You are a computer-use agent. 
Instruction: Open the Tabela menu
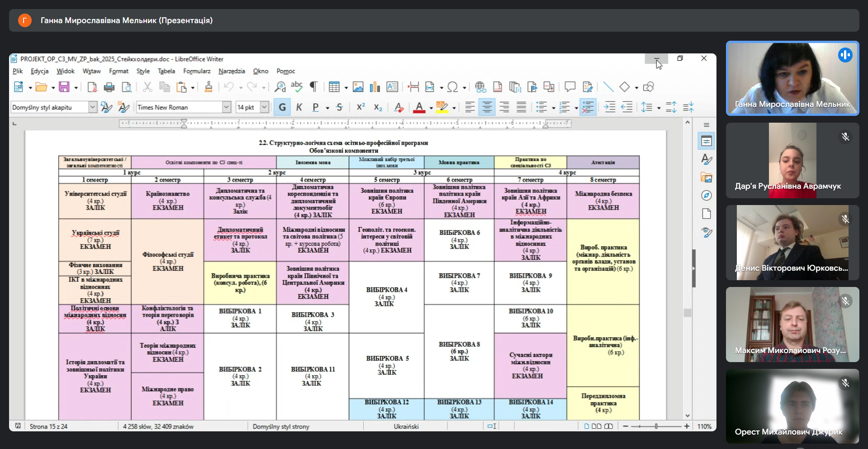pyautogui.click(x=166, y=71)
